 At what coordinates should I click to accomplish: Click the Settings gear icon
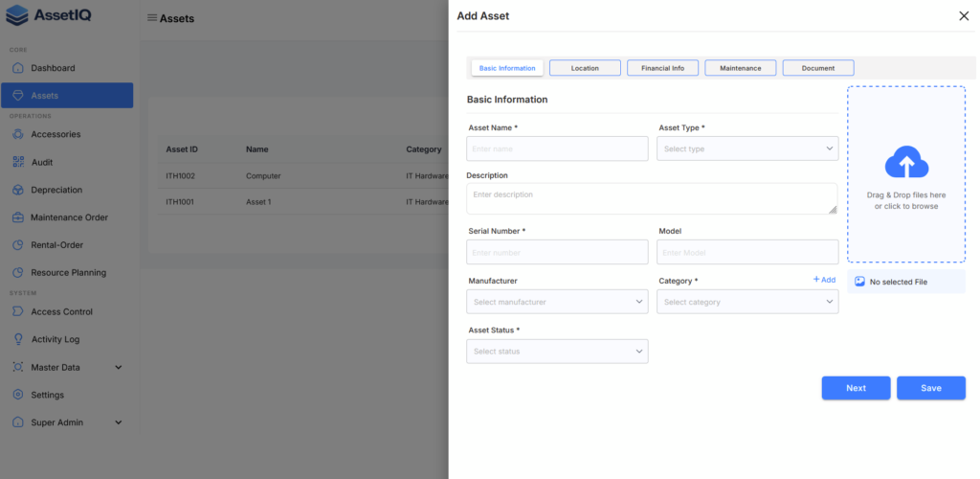[18, 395]
